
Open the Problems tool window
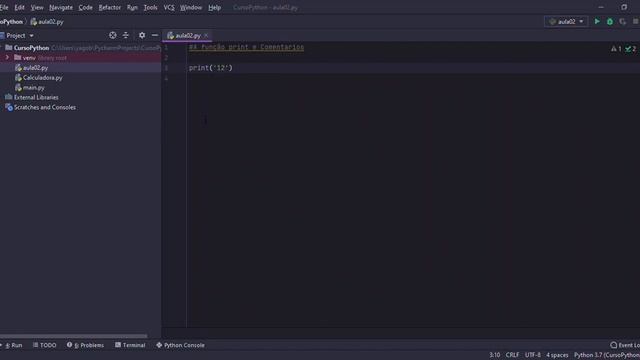pyautogui.click(x=85, y=345)
